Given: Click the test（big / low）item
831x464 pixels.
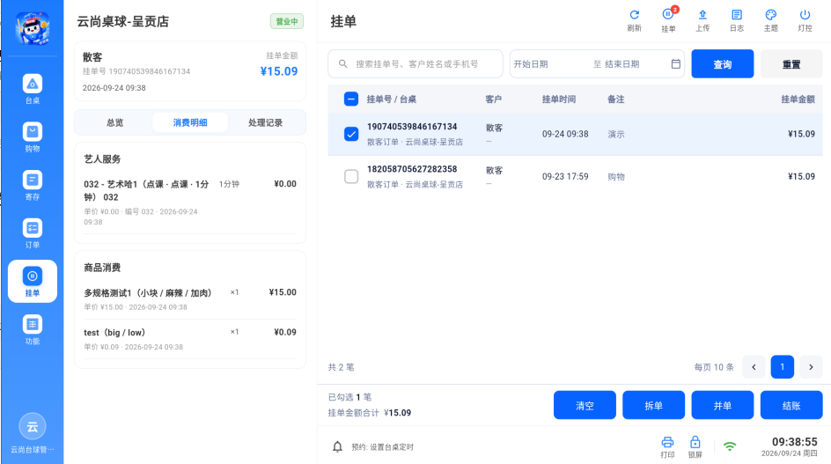Looking at the screenshot, I should 190,339.
